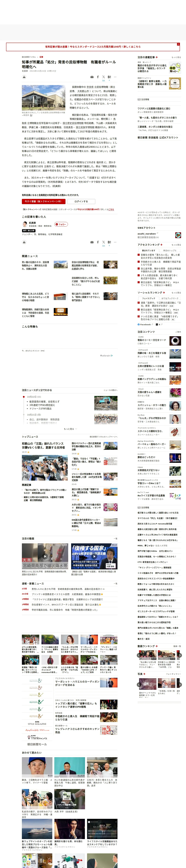Switch to はてなブックマーク tab

coord(170,298)
